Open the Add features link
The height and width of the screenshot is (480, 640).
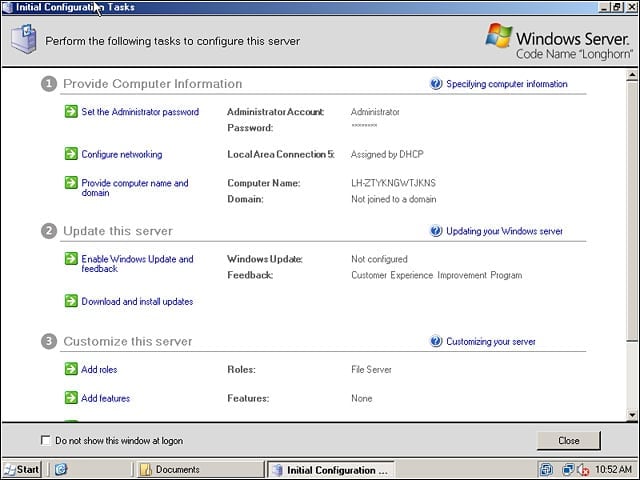(105, 398)
